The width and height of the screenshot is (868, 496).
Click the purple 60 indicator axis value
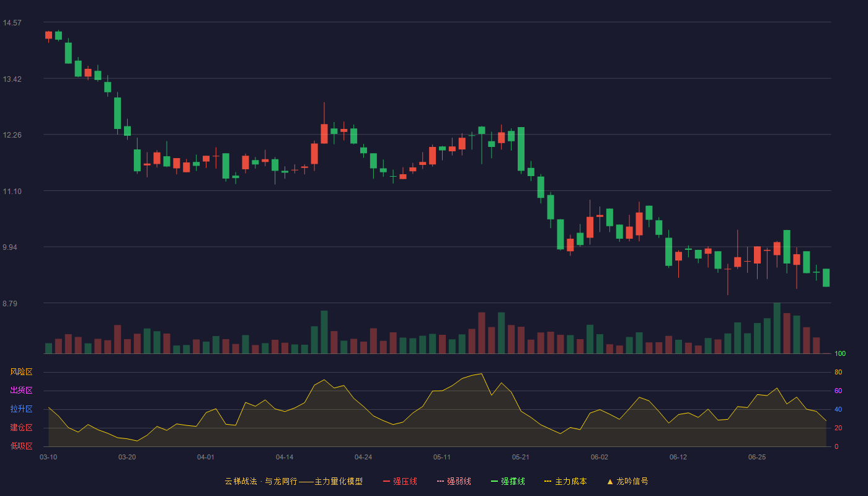tap(838, 391)
